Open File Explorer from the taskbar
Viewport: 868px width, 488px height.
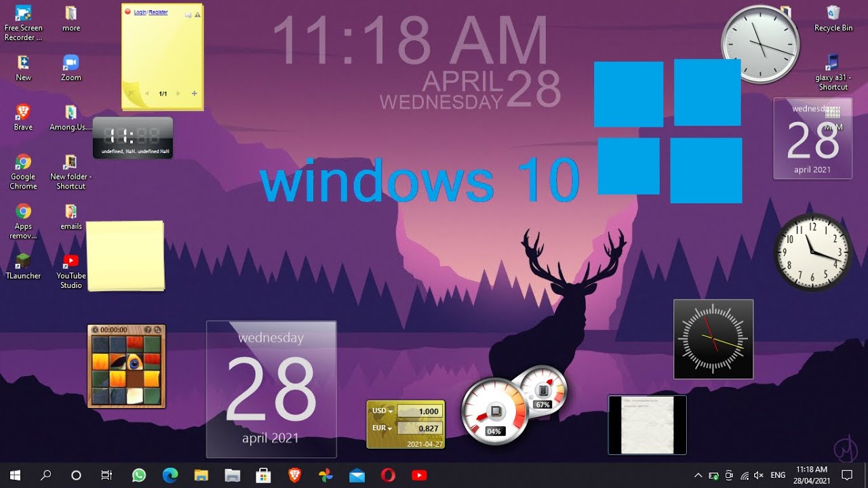pos(201,475)
